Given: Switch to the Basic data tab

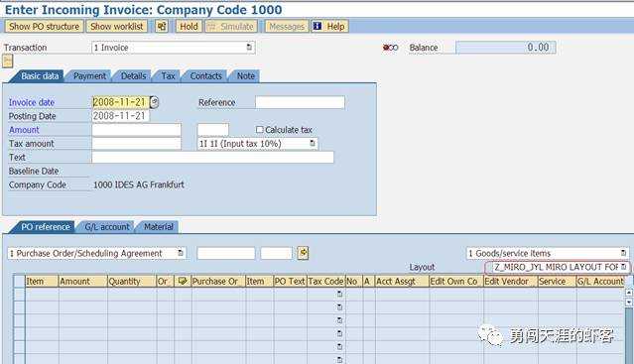Looking at the screenshot, I should (40, 76).
